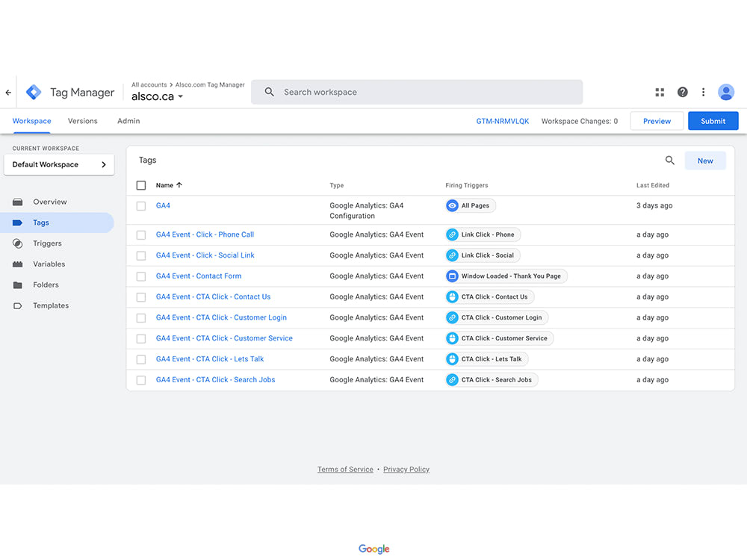This screenshot has height=560, width=747.
Task: Open the Google apps grid icon
Action: tap(660, 92)
